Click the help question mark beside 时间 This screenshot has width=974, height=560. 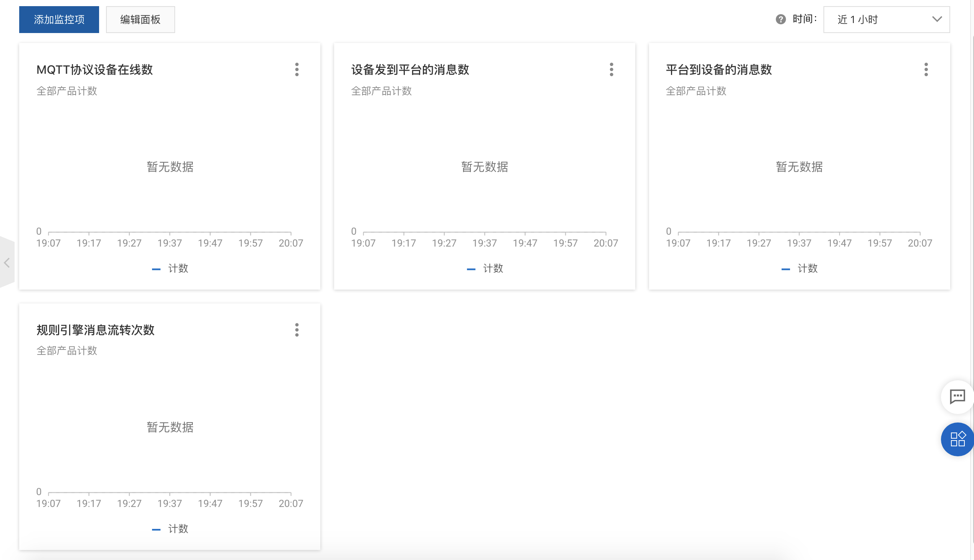pos(780,19)
